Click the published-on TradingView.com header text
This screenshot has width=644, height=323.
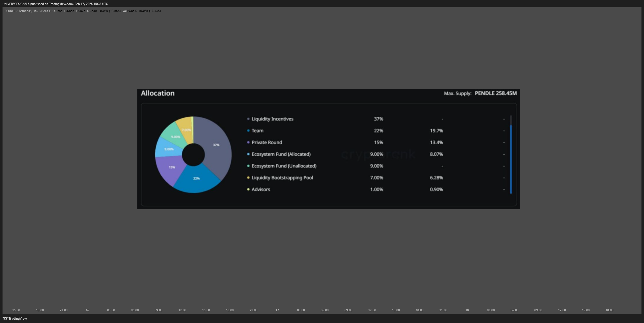tap(55, 4)
